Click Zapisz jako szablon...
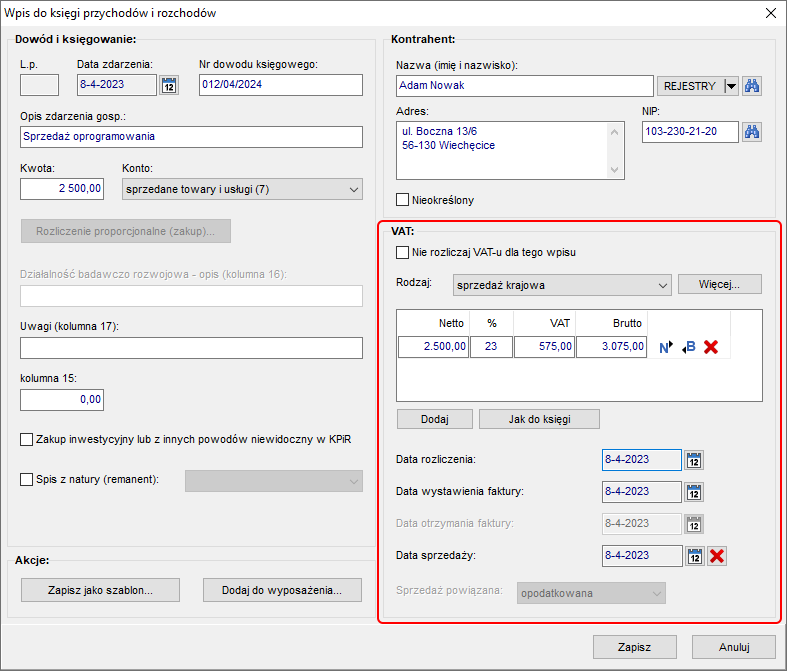Image resolution: width=787 pixels, height=671 pixels. pos(100,590)
